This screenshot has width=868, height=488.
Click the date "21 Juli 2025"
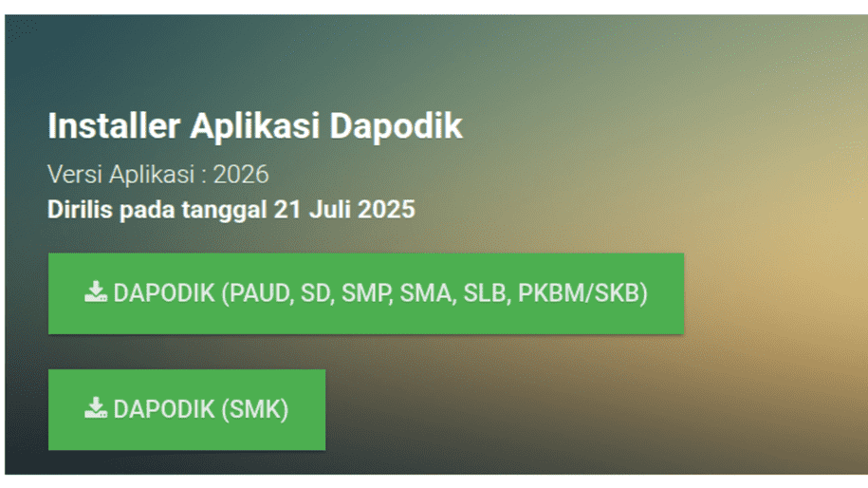(344, 210)
